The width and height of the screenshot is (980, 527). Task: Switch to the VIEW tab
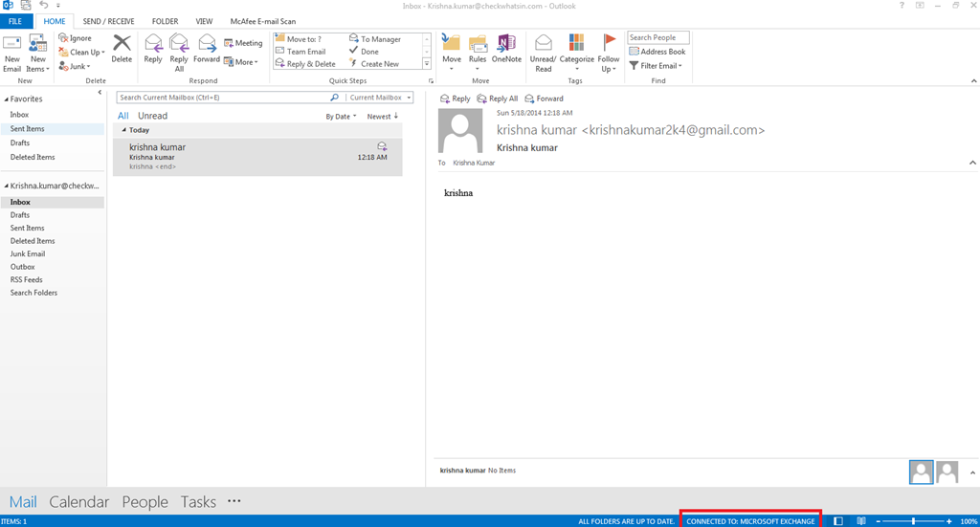pos(204,21)
